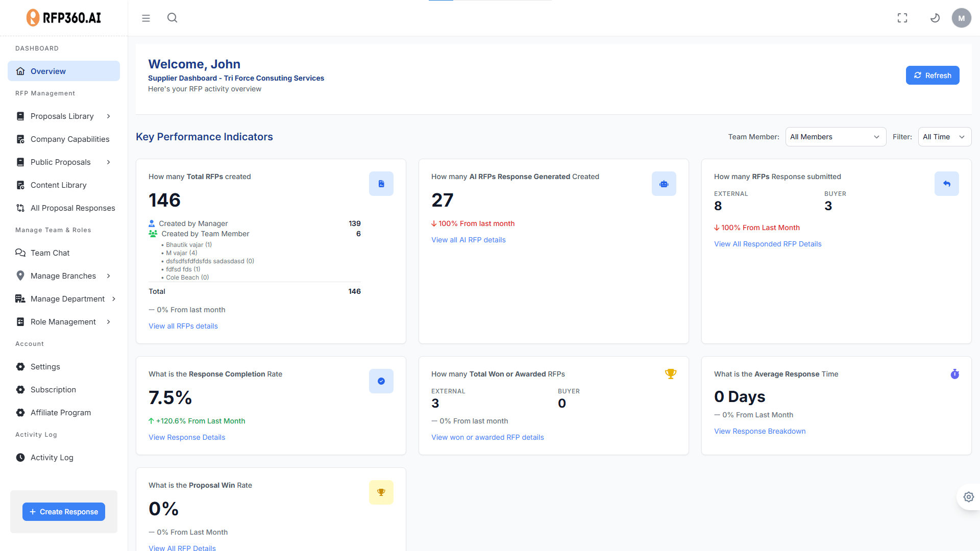Open the floating settings gear at right edge

(x=968, y=497)
